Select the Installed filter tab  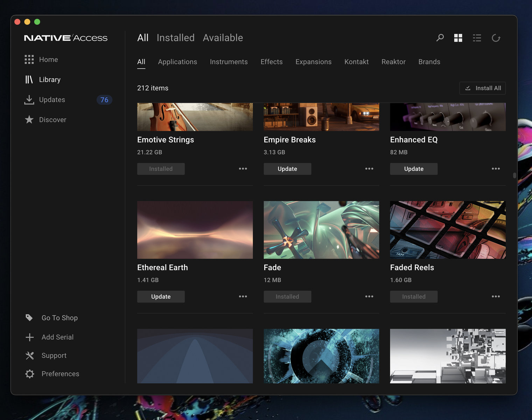175,38
